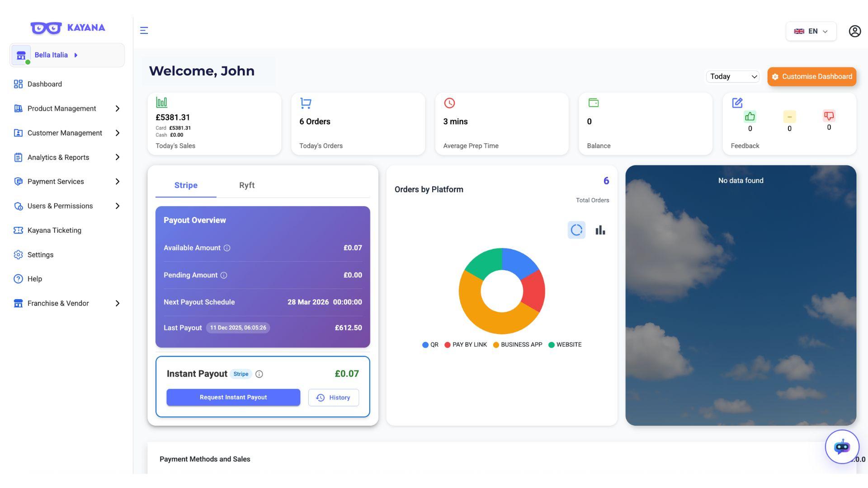
Task: Switch Orders by Platform to bar chart
Action: (x=600, y=230)
